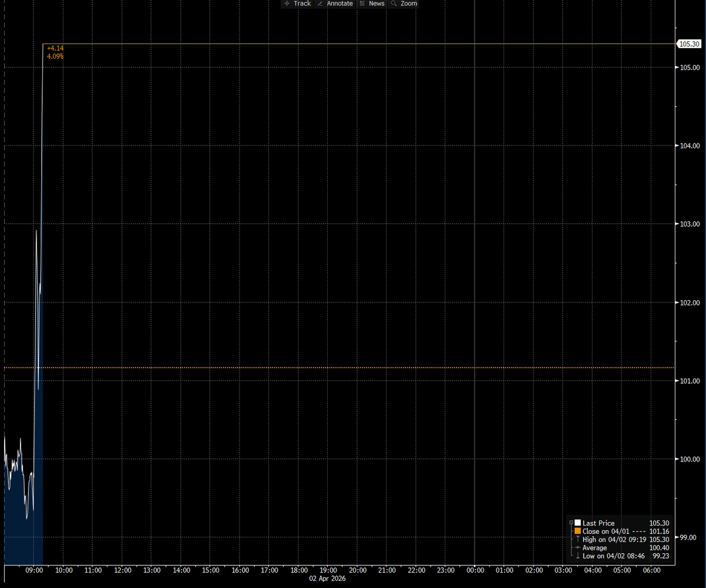Click the 15:00 time axis label
Screen dimensions: 706x588
pos(211,570)
